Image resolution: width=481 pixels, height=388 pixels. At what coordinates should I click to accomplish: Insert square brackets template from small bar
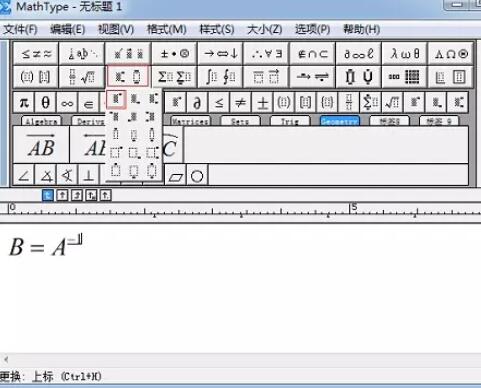(x=305, y=102)
